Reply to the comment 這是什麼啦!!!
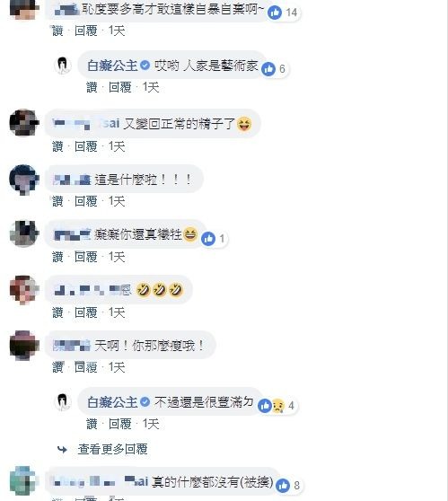448x501 pixels. click(x=85, y=201)
